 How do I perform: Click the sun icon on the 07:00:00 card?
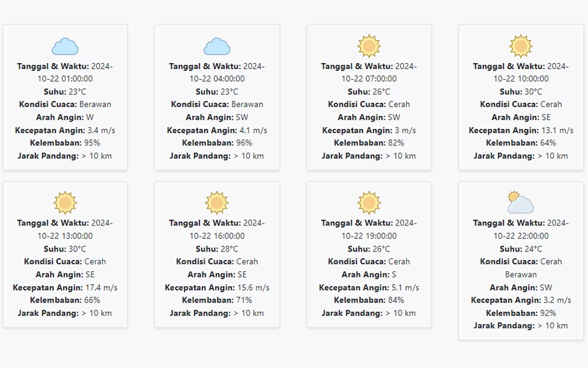pyautogui.click(x=369, y=46)
